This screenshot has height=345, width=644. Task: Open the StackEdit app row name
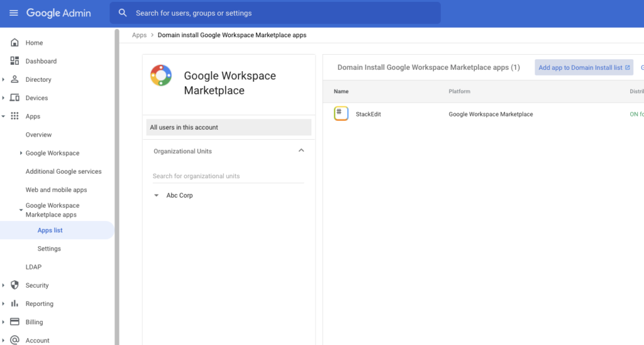368,115
